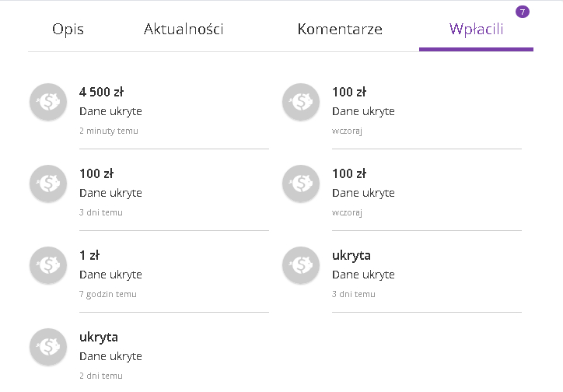Open the Opis tab
This screenshot has width=563, height=392.
coord(68,30)
